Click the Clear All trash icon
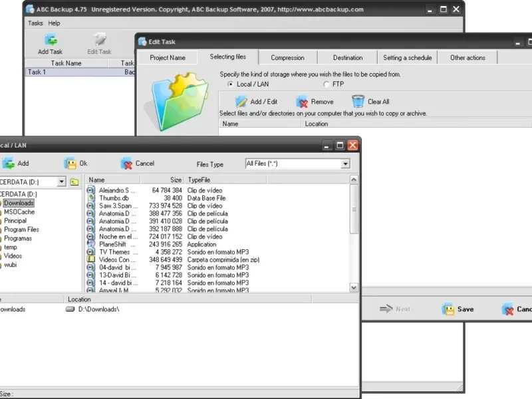Image resolution: width=532 pixels, height=399 pixels. click(358, 101)
